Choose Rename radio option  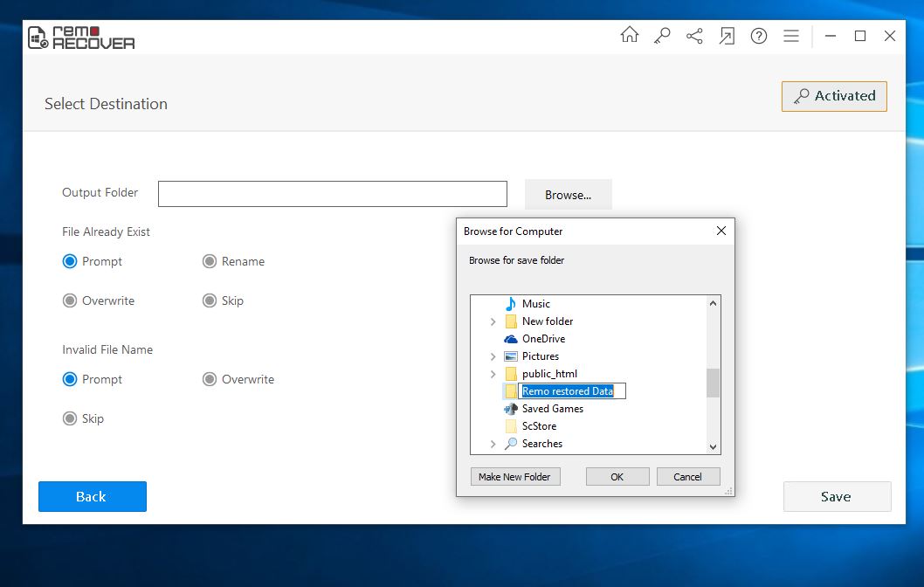tap(210, 261)
